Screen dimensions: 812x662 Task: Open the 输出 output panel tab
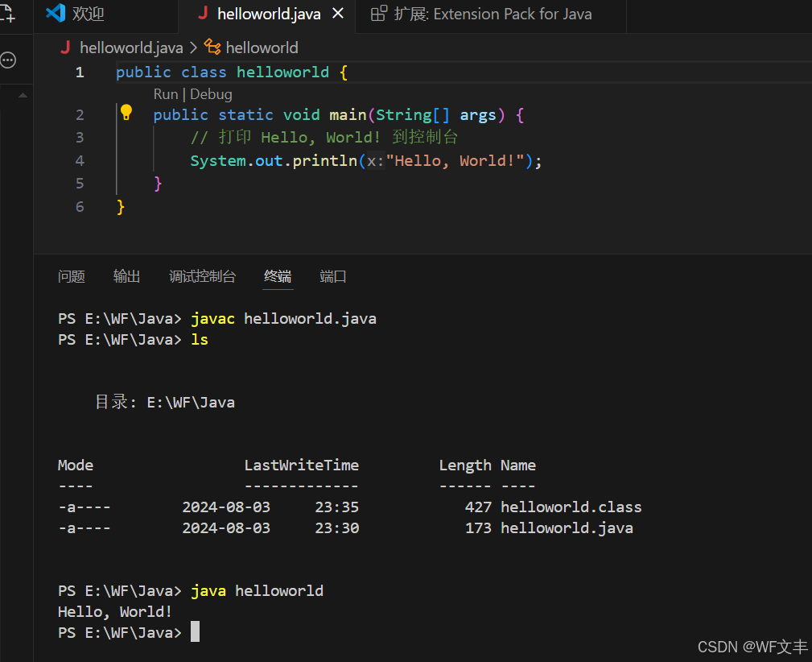[x=127, y=276]
